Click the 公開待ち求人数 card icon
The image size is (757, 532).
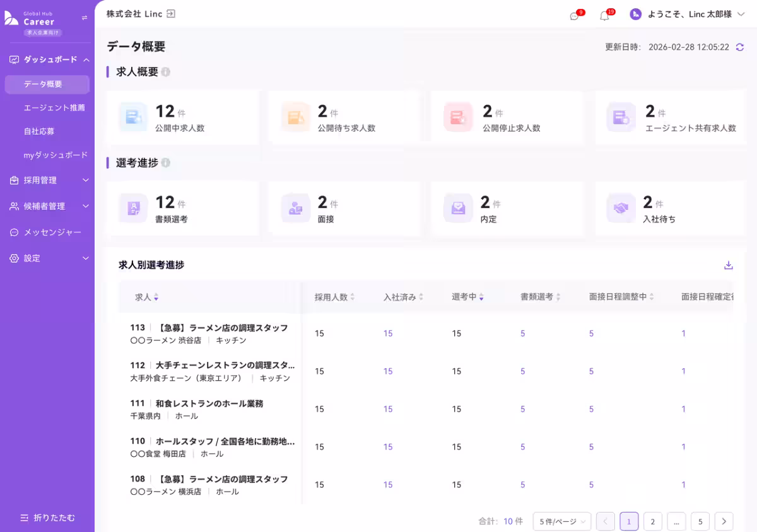tap(296, 117)
